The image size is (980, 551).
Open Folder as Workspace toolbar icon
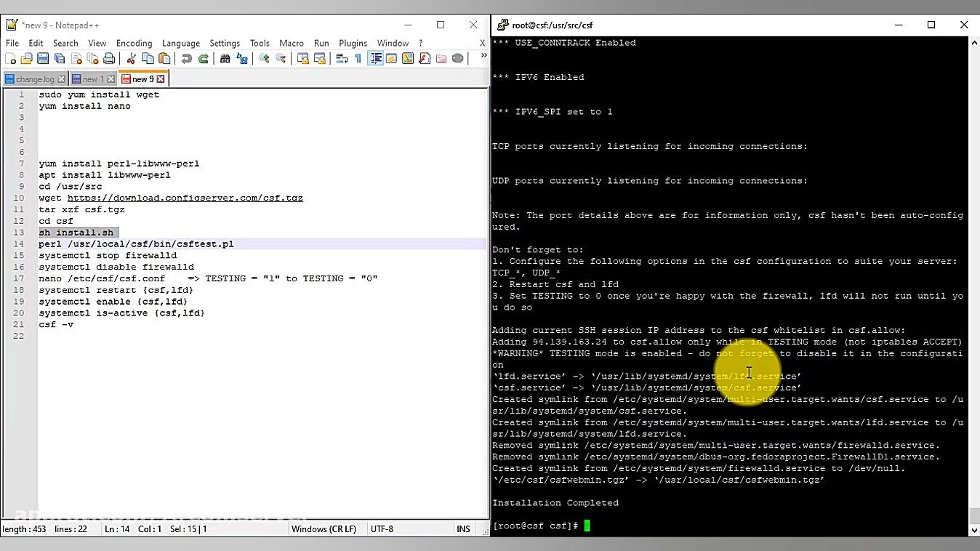[441, 59]
